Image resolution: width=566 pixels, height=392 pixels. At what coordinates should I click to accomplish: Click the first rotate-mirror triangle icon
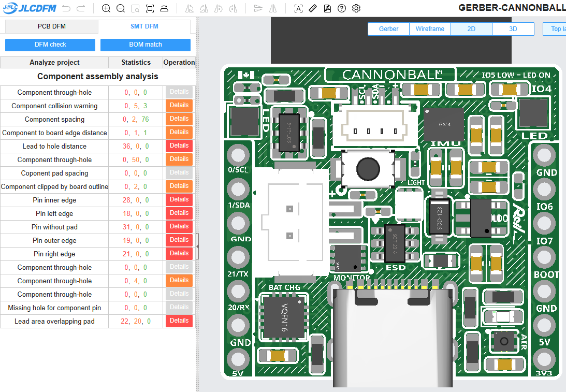[189, 8]
